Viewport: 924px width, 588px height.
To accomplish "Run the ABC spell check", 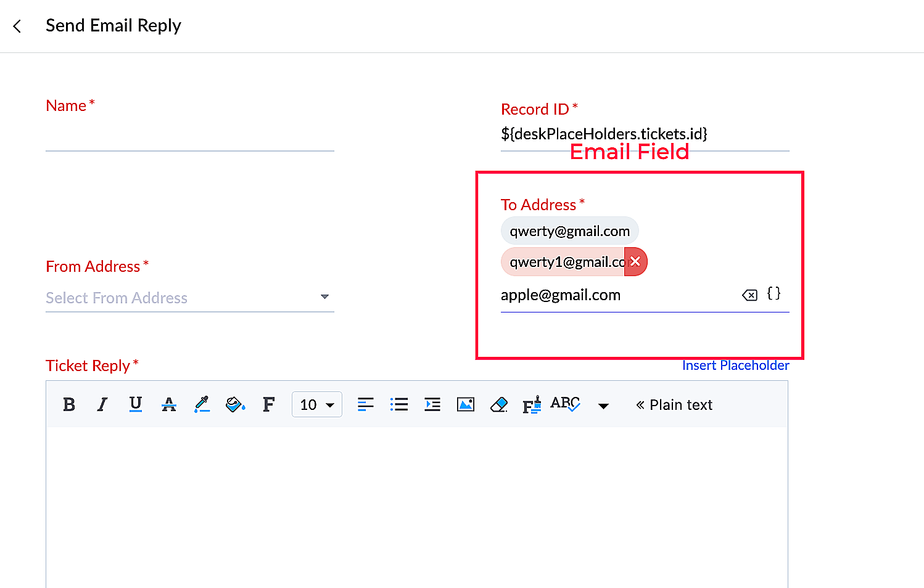I will (565, 404).
